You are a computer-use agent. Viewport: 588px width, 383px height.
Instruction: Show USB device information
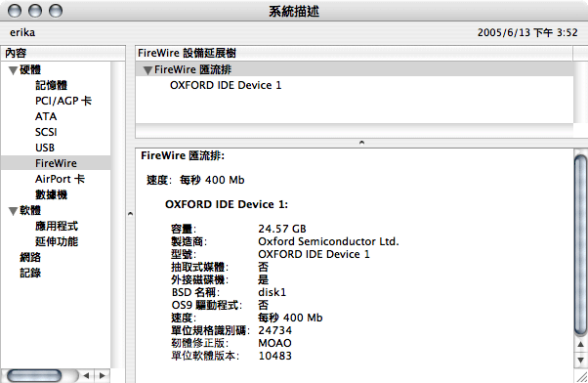(45, 148)
